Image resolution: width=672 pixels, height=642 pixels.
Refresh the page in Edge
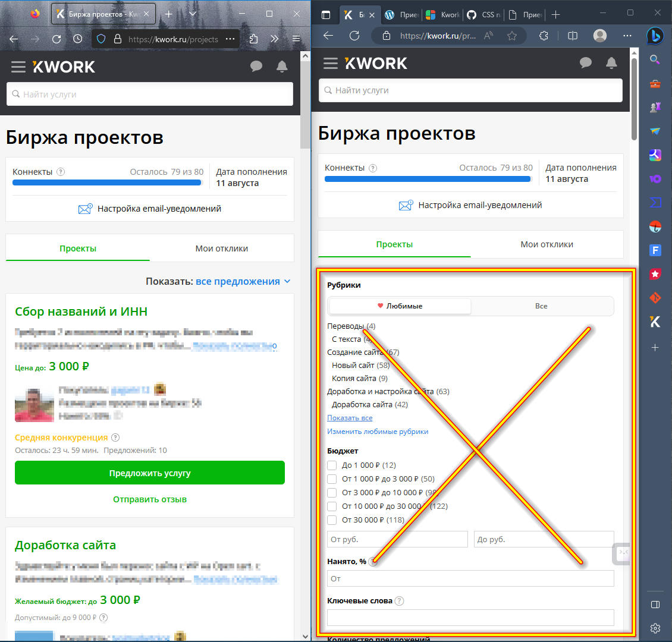[354, 36]
